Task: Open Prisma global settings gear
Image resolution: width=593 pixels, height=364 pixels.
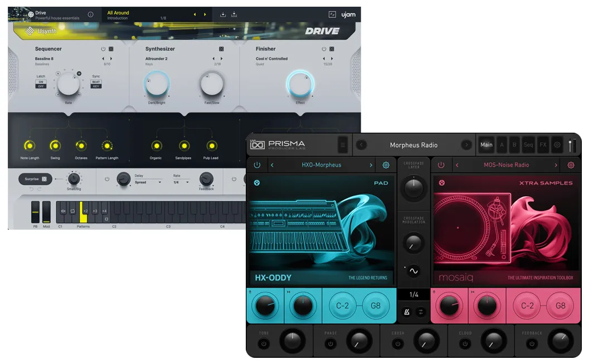Action: pos(557,145)
